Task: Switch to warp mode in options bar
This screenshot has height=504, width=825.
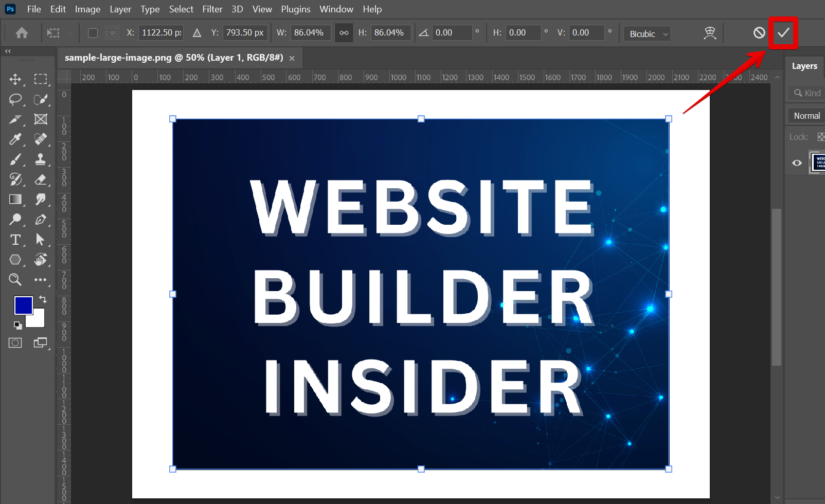Action: [710, 33]
